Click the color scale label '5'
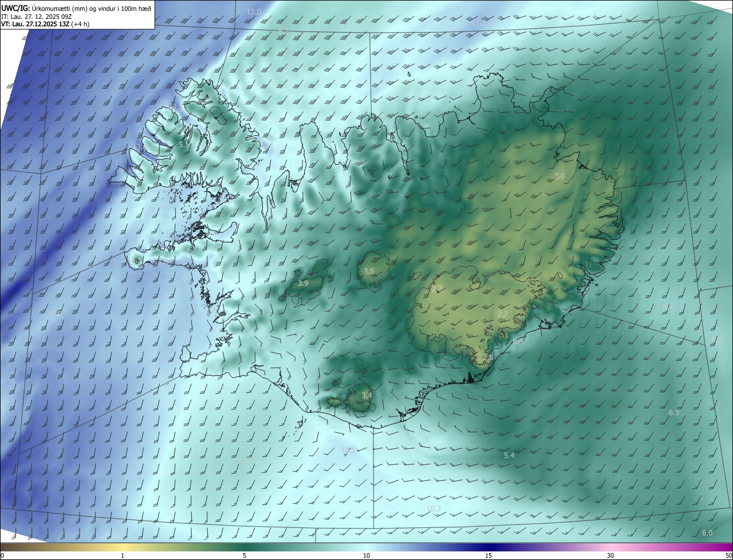This screenshot has height=560, width=733. point(245,555)
